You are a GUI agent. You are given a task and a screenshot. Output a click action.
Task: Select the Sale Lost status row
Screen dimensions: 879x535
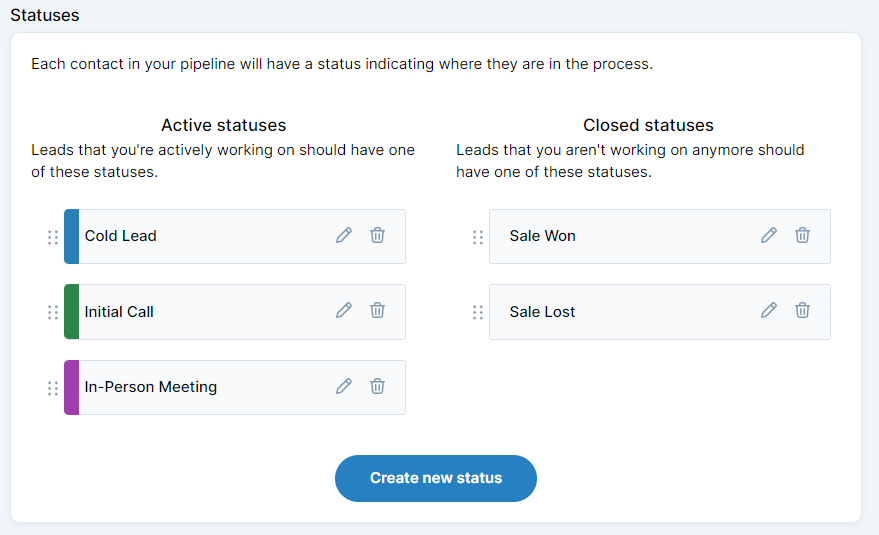pyautogui.click(x=660, y=312)
